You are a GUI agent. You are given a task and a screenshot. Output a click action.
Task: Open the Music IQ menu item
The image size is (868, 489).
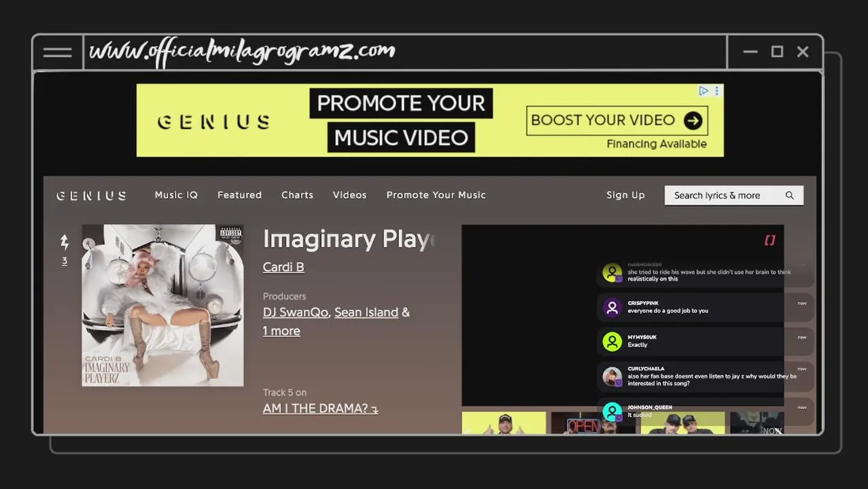click(176, 195)
